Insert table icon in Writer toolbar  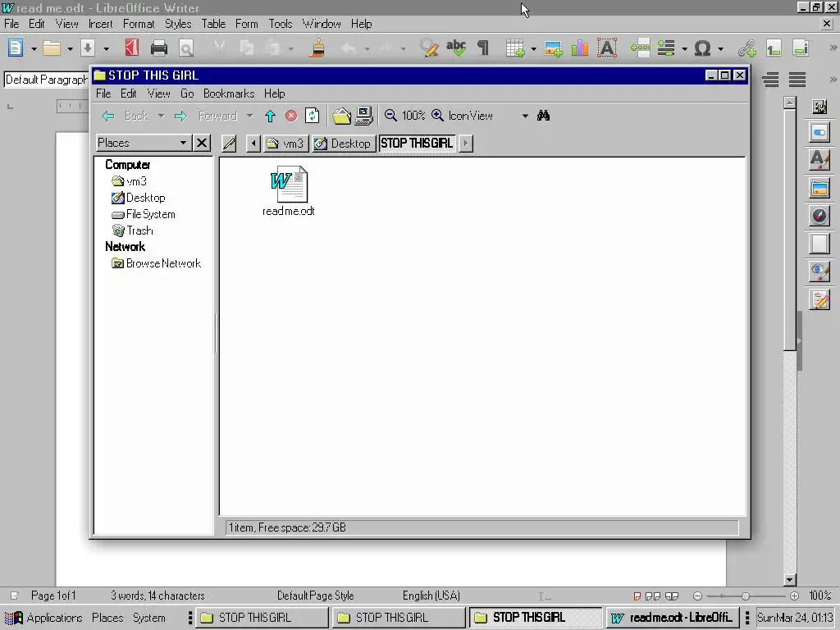[x=515, y=48]
